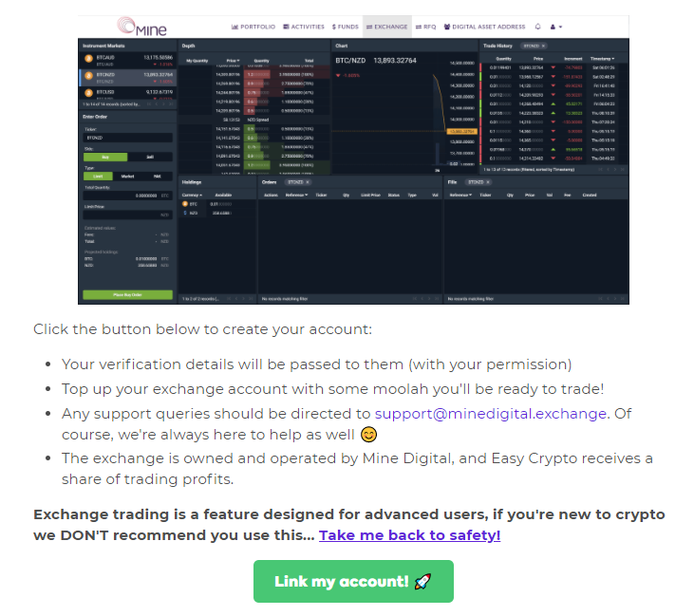Open the Portfolio menu item
694x616 pixels.
(x=253, y=27)
